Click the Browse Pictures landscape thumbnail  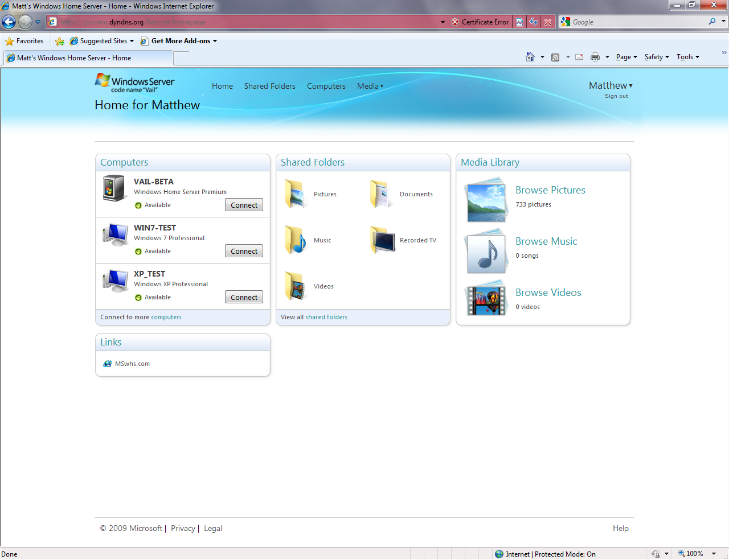click(486, 200)
